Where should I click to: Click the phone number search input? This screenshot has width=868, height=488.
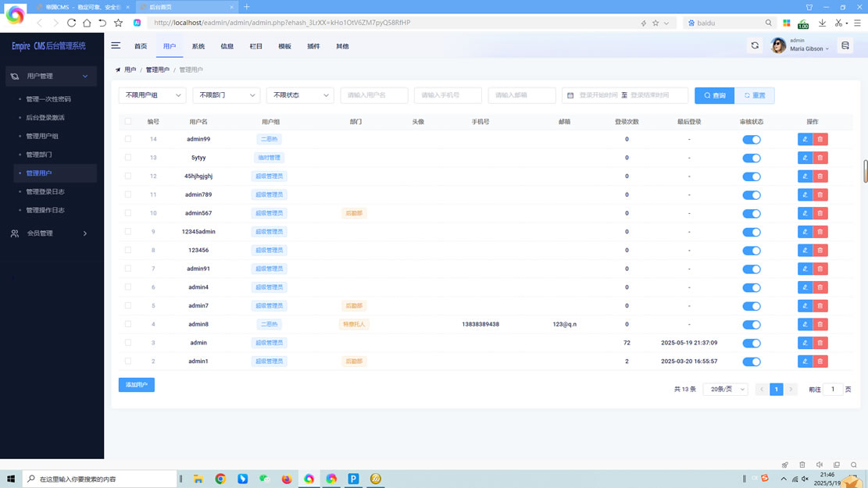[x=448, y=95]
